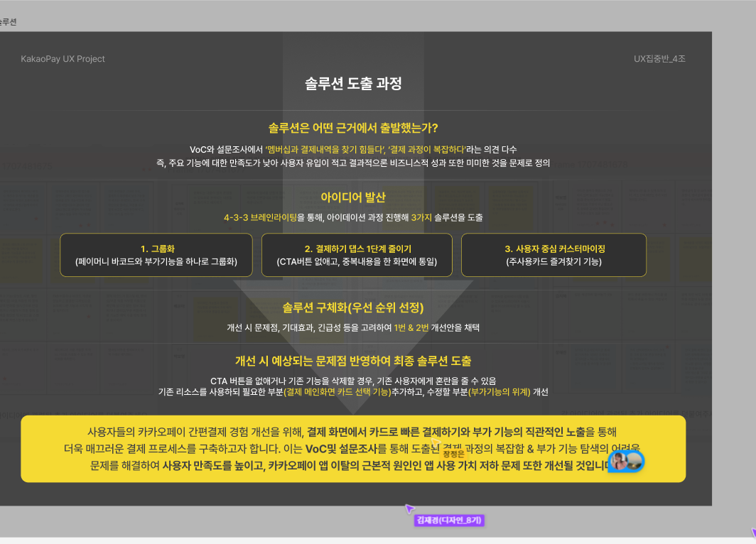Click the '김채경(디자인_8기)' cursor name tag
The width and height of the screenshot is (756, 544).
tap(449, 521)
